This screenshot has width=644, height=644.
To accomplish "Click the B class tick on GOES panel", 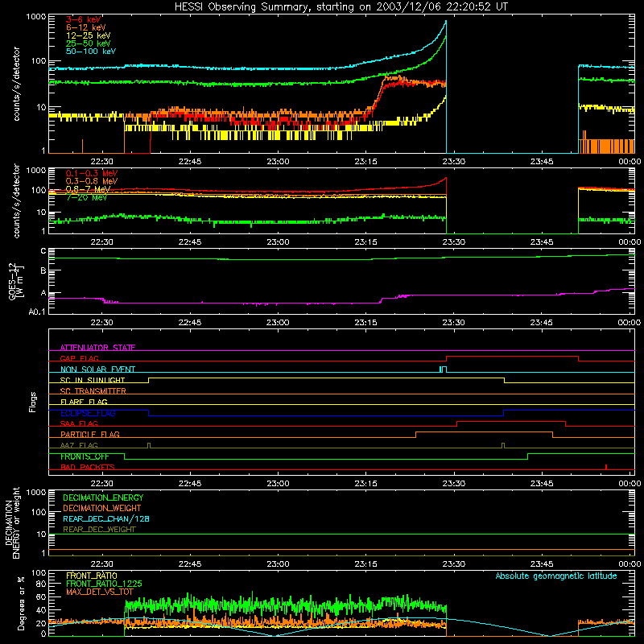I will (43, 270).
